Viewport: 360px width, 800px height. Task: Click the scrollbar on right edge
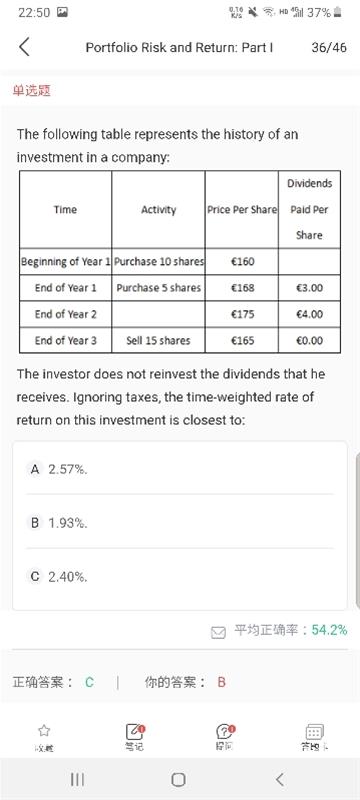[357, 531]
